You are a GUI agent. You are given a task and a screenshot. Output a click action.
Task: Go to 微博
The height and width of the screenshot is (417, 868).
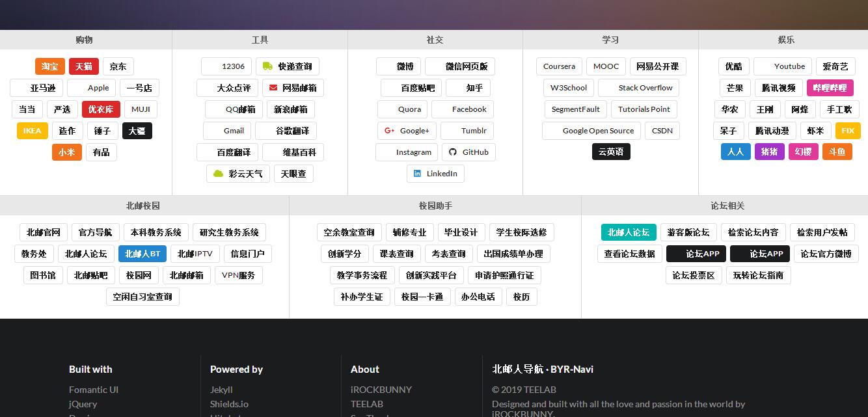tap(398, 66)
